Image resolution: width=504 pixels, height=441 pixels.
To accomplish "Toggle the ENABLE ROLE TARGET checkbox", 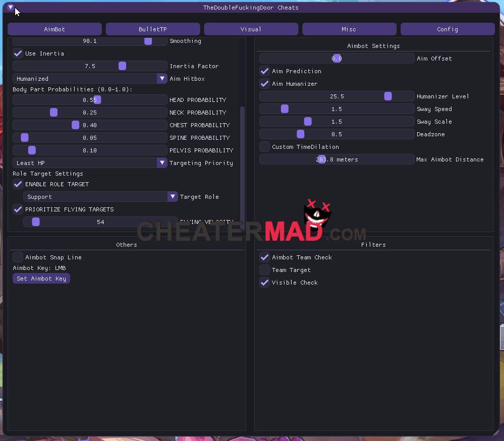I will click(18, 184).
